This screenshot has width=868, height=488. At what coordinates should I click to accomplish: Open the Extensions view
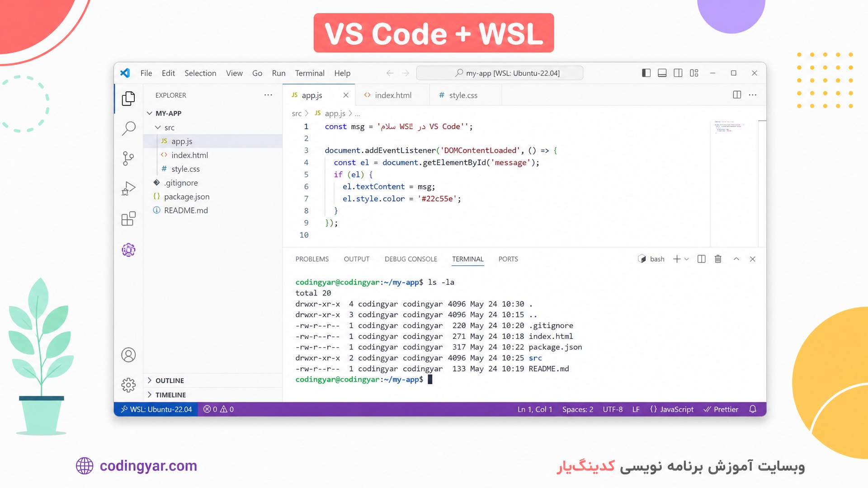tap(128, 219)
